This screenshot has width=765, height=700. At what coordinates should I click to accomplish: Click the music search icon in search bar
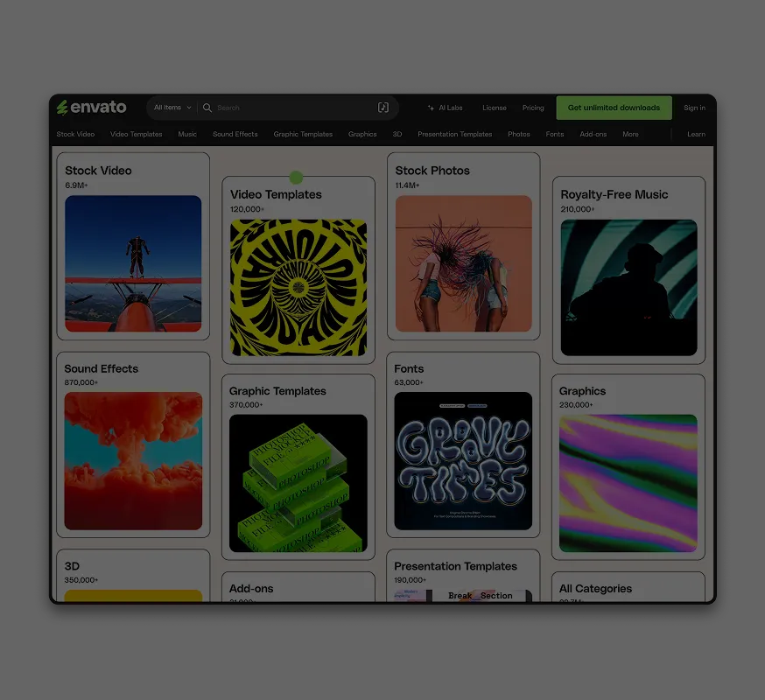coord(383,108)
